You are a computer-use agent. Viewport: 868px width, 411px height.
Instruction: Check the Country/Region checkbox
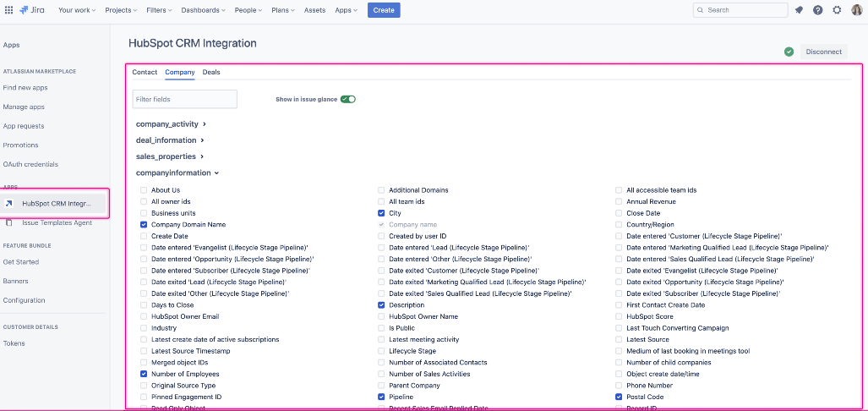click(619, 224)
